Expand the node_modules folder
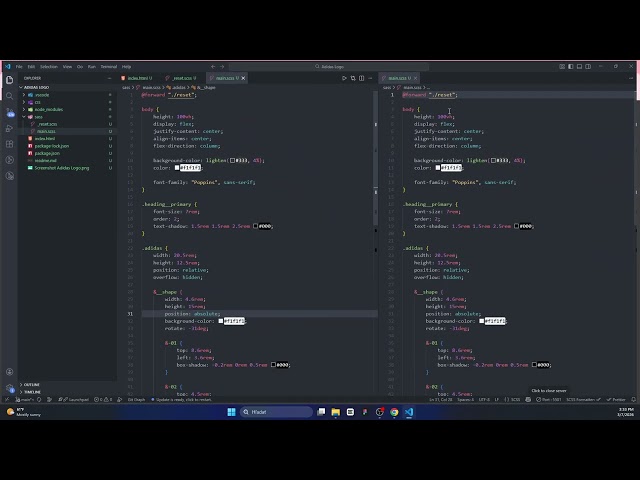 point(67,109)
